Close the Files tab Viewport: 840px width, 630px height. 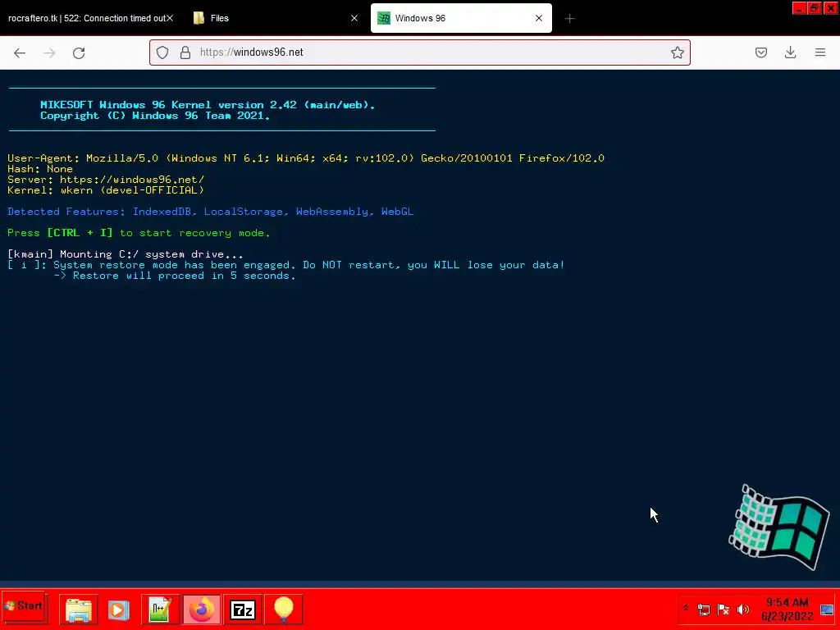point(354,18)
